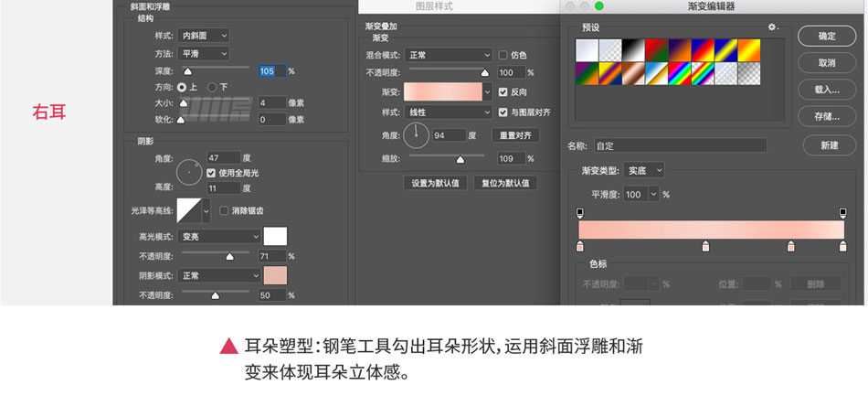868x406 pixels.
Task: Expand the 混合模式 blend mode dropdown
Action: tap(448, 55)
